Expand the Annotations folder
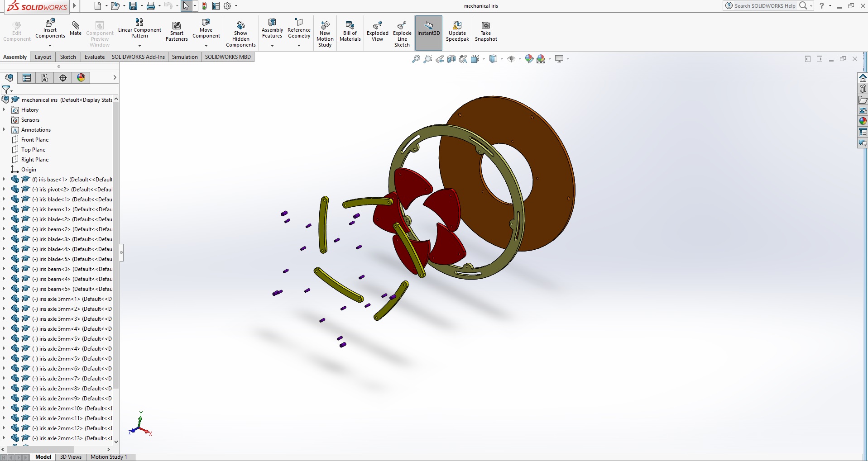The height and width of the screenshot is (461, 868). pyautogui.click(x=4, y=130)
